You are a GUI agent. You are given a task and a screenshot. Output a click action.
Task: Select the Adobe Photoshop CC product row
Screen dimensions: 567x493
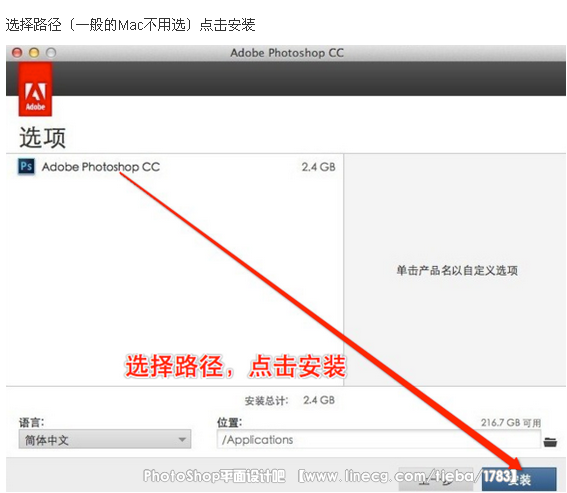coord(175,167)
